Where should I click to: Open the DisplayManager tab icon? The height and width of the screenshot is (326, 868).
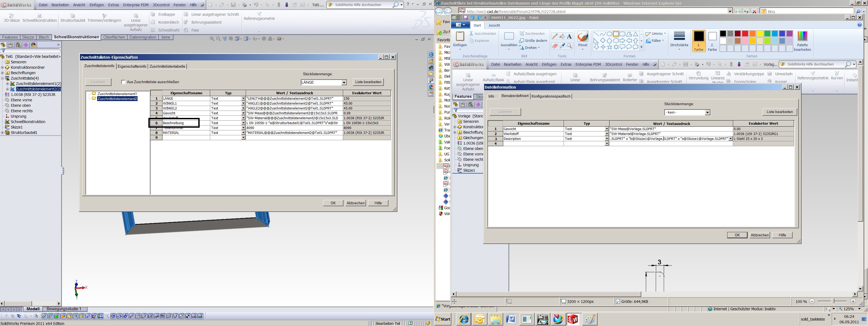point(33,45)
